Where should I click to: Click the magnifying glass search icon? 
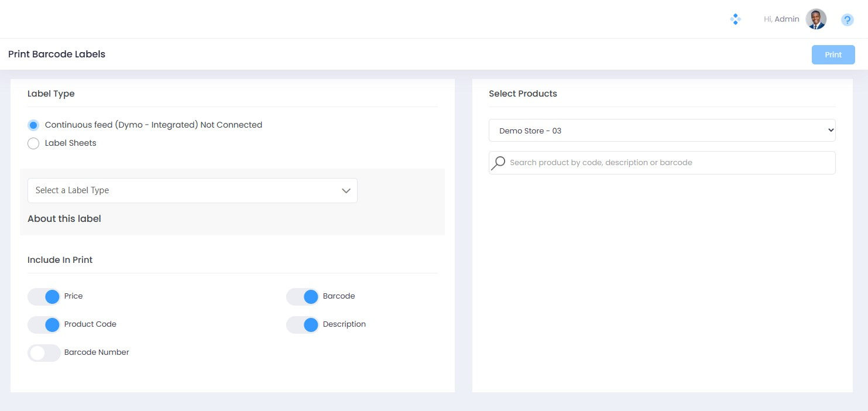[498, 163]
